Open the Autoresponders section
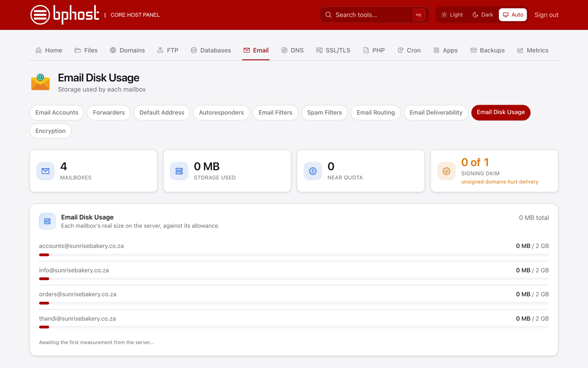 click(x=221, y=113)
